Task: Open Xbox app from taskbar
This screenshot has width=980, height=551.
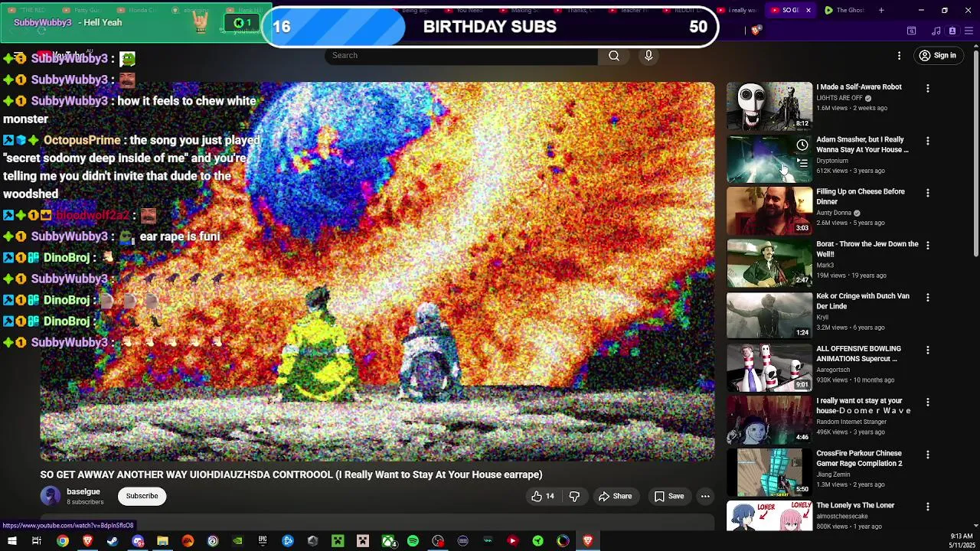Action: (388, 541)
